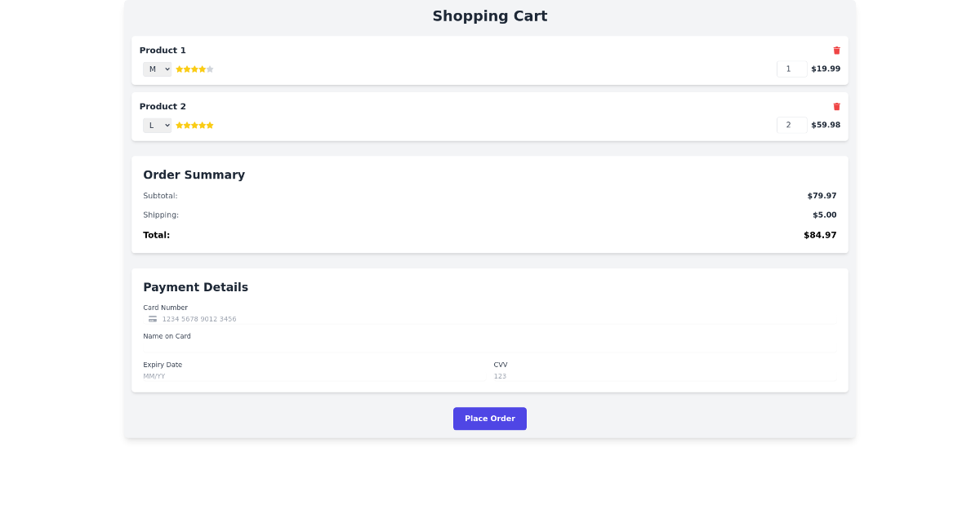Delete Product 2 using its trash icon

pyautogui.click(x=836, y=106)
